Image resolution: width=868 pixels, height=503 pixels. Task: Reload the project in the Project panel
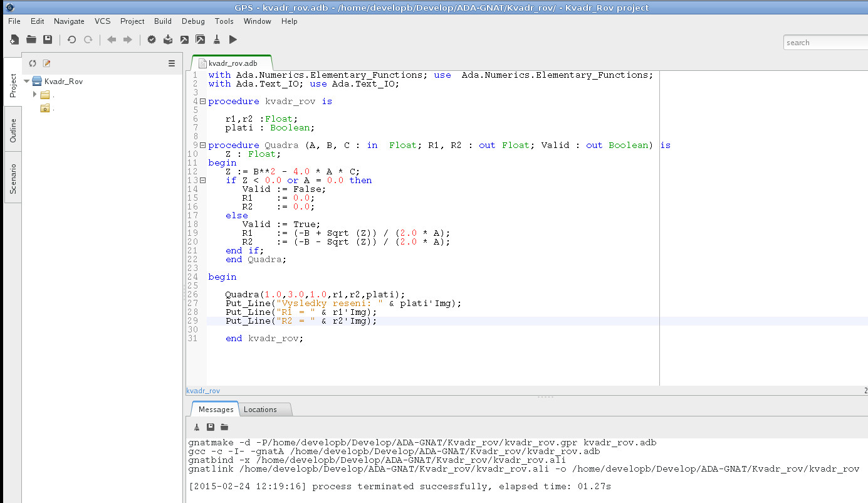pyautogui.click(x=33, y=63)
